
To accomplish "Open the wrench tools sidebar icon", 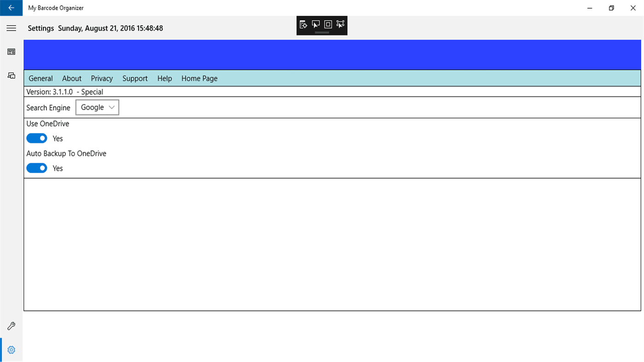I will (x=11, y=326).
